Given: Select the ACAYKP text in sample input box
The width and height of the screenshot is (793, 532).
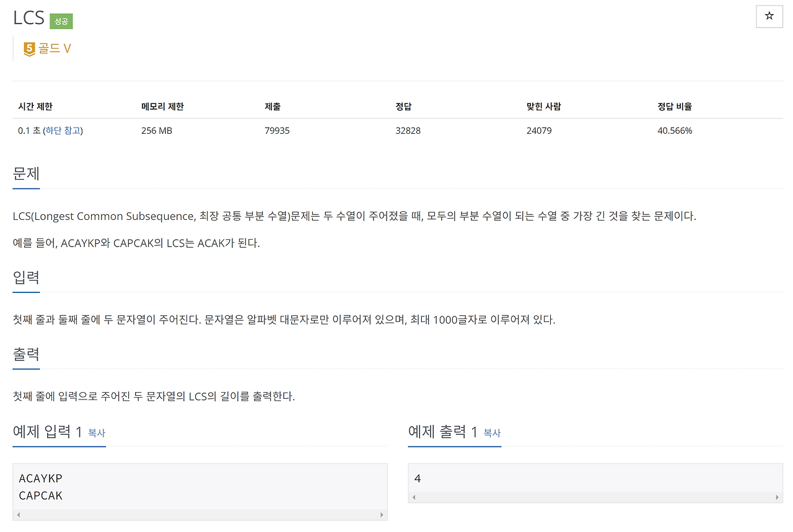Looking at the screenshot, I should tap(40, 478).
